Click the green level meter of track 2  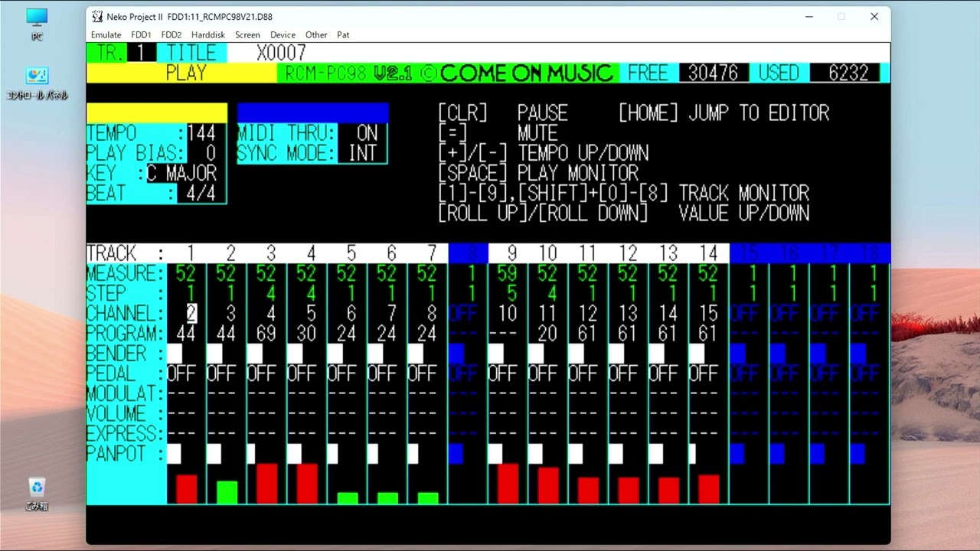tap(227, 492)
